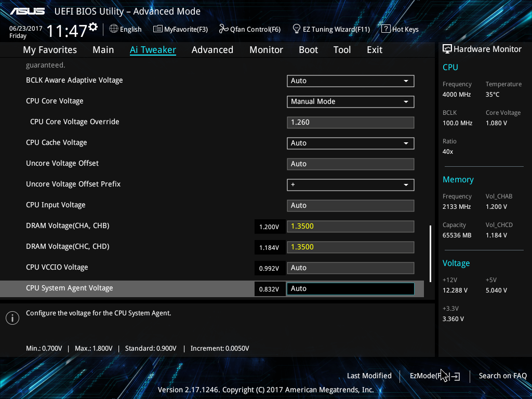Open the CPU Cache Voltage dropdown
The height and width of the screenshot is (399, 532).
coord(351,143)
